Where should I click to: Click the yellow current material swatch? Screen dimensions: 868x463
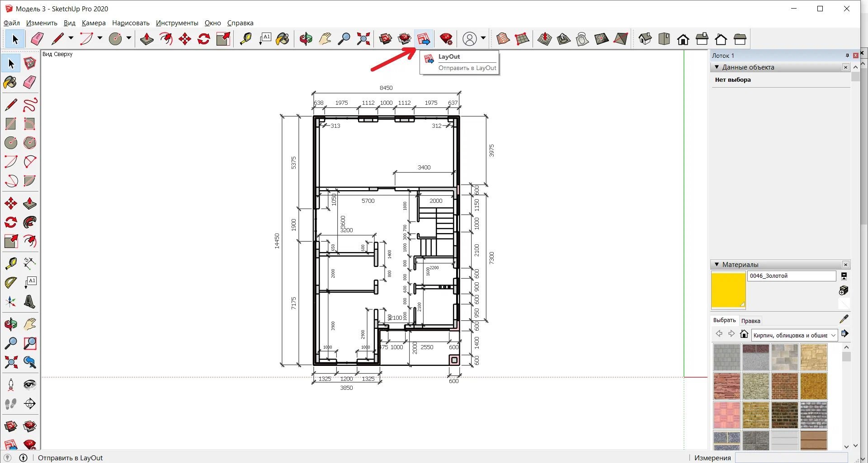(x=728, y=290)
